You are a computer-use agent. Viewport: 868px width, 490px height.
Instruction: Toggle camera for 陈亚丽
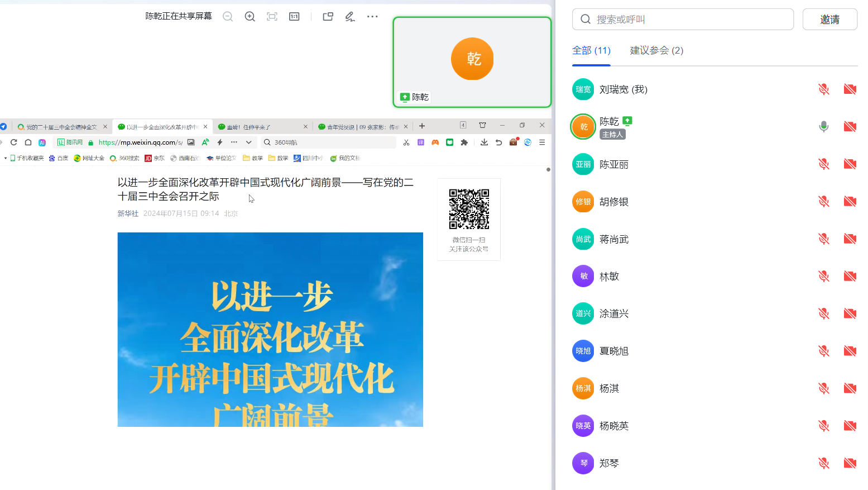point(850,164)
